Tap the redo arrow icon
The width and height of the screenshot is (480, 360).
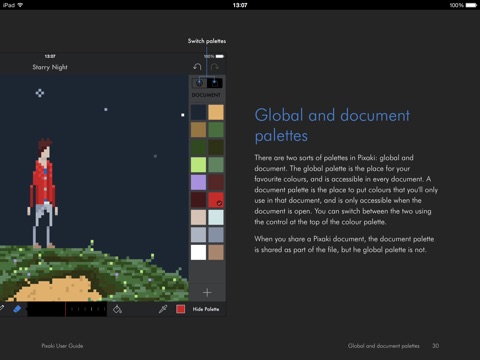[x=215, y=67]
